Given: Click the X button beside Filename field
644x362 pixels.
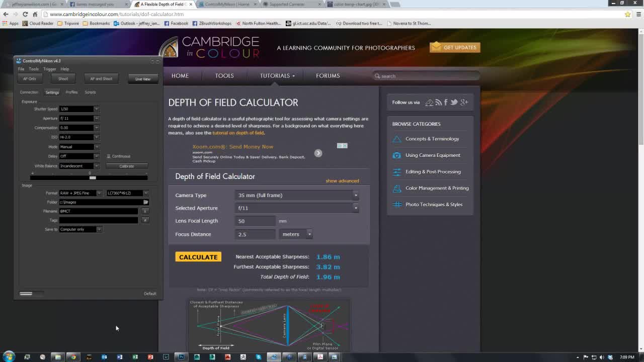Looking at the screenshot, I should point(145,211).
